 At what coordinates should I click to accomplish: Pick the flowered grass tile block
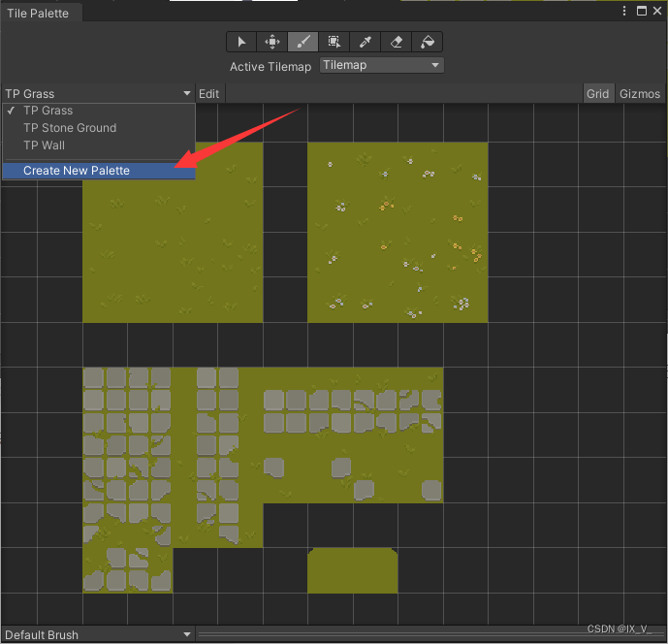point(398,232)
